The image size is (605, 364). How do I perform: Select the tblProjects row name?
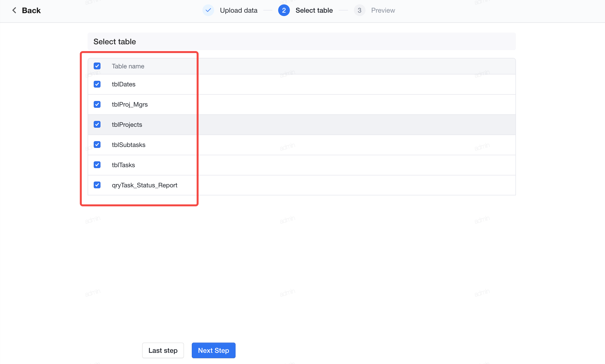127,125
